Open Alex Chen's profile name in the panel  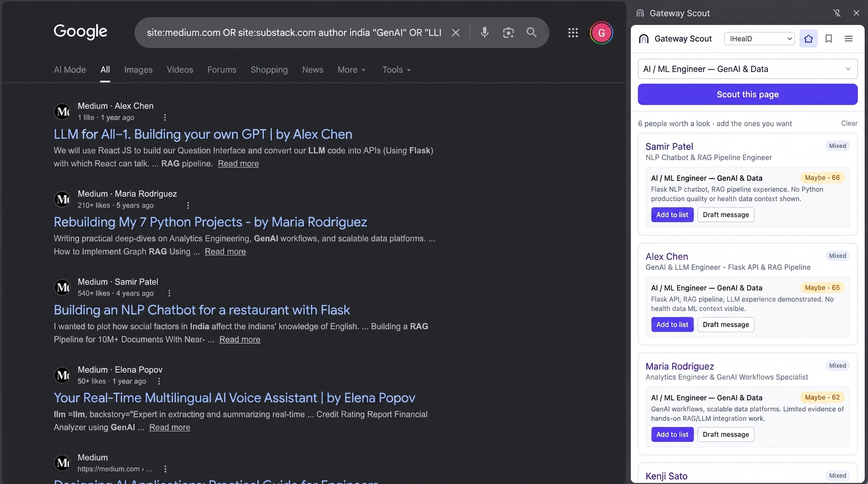(x=666, y=256)
